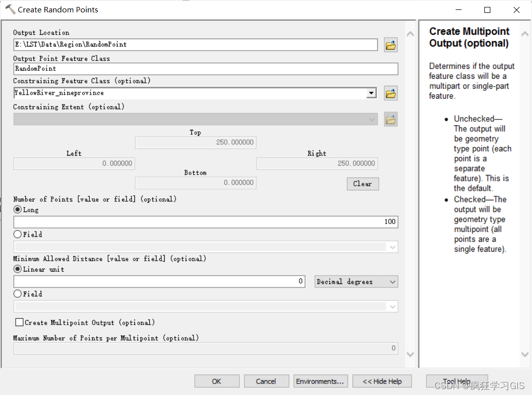Open Constraining Feature Class dropdown
The height and width of the screenshot is (395, 532).
[371, 93]
